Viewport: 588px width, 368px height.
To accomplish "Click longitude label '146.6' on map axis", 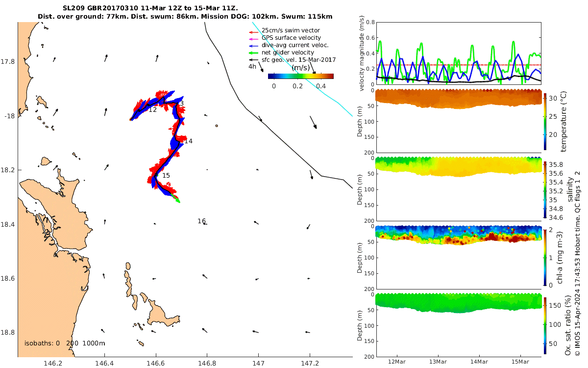I will tap(155, 364).
